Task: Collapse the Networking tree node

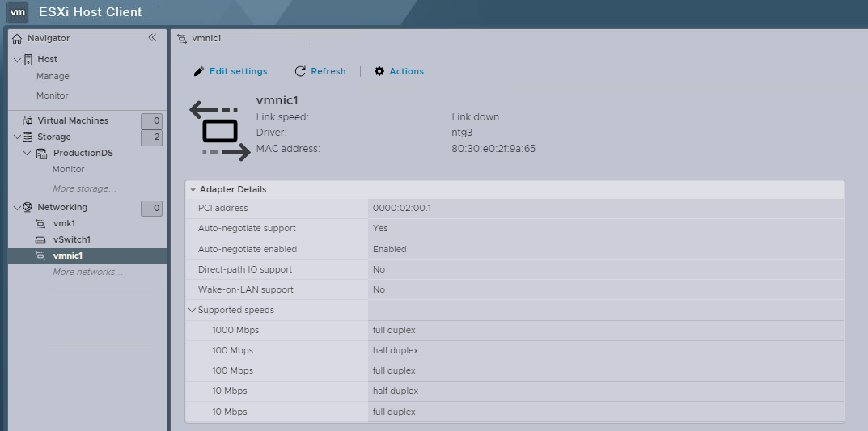Action: (17, 208)
